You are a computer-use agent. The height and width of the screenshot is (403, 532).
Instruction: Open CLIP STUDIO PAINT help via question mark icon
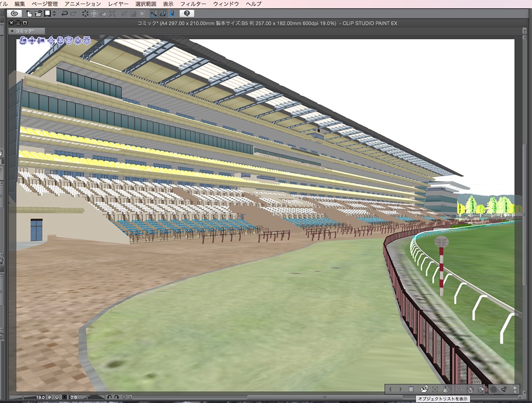pyautogui.click(x=187, y=14)
